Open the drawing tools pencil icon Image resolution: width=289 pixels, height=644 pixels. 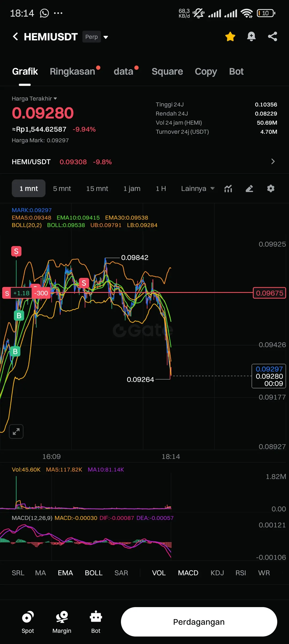click(249, 189)
